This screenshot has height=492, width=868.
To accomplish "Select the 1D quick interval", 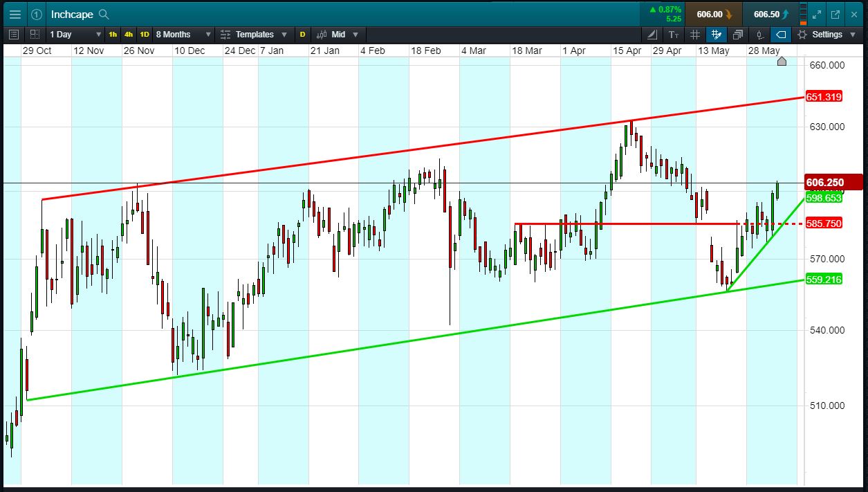I will pos(145,34).
